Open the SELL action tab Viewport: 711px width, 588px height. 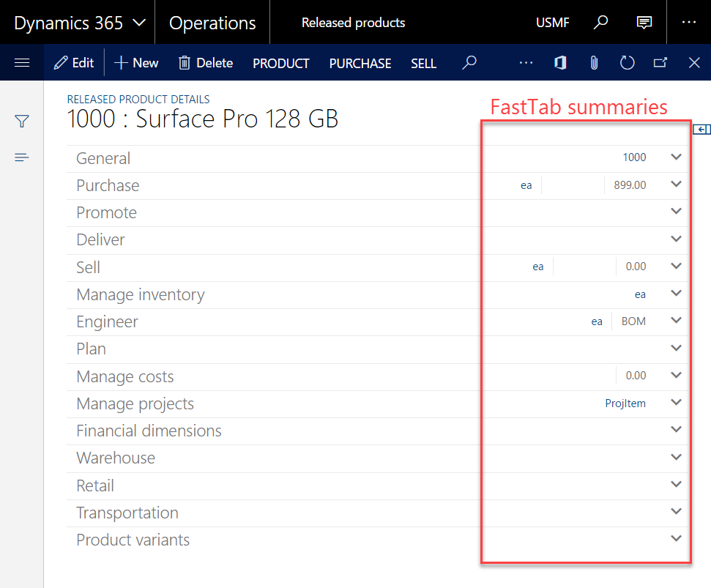pyautogui.click(x=423, y=64)
